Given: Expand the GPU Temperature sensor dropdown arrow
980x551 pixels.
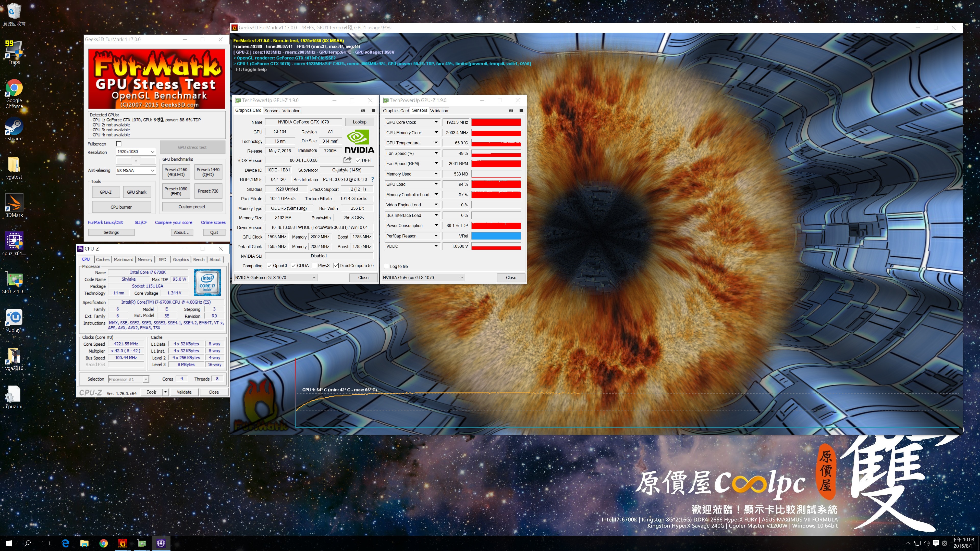Looking at the screenshot, I should 436,143.
